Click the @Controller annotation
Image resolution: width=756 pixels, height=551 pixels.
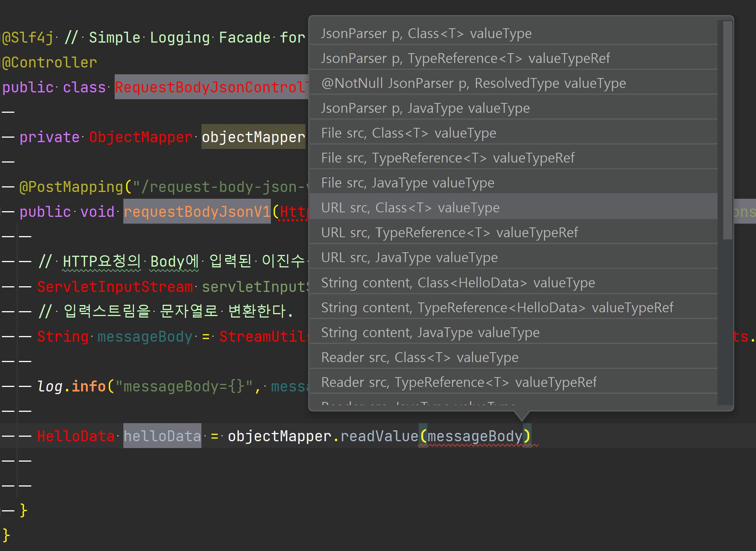coord(49,63)
